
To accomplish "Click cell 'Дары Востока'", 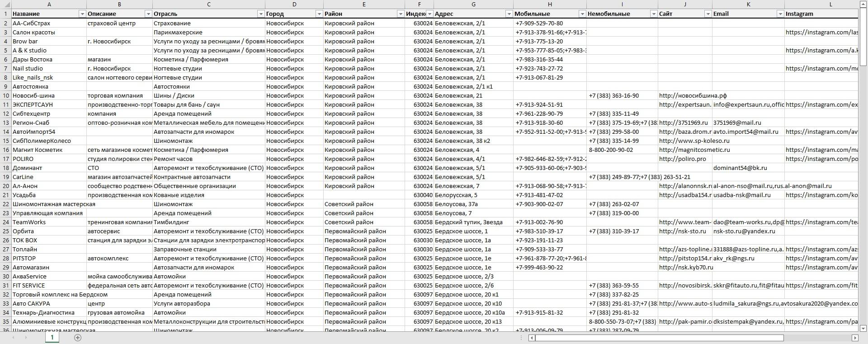I will (49, 59).
